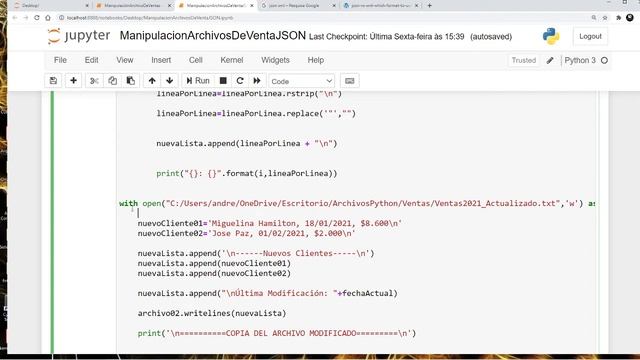This screenshot has width=640, height=360.
Task: Click the browser profile avatar
Action: pyautogui.click(x=630, y=18)
